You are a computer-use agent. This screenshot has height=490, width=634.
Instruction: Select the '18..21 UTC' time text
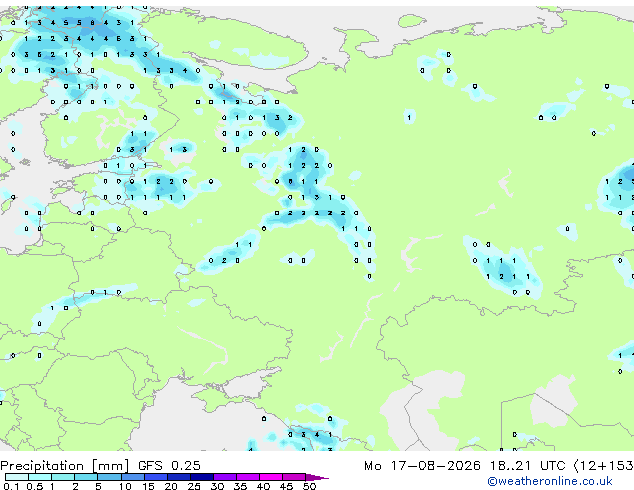(527, 466)
